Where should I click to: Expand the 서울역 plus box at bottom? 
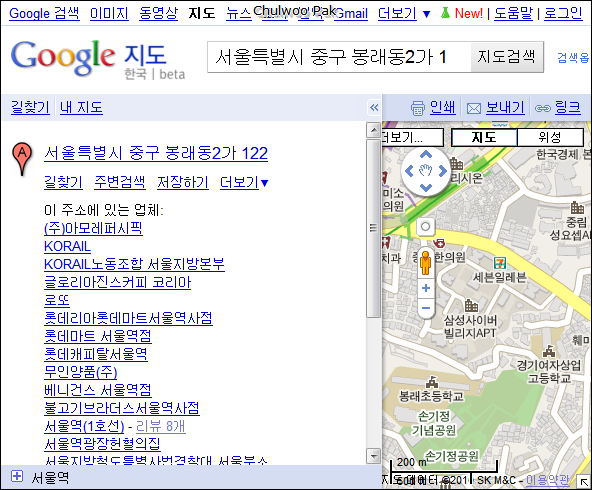pyautogui.click(x=17, y=476)
